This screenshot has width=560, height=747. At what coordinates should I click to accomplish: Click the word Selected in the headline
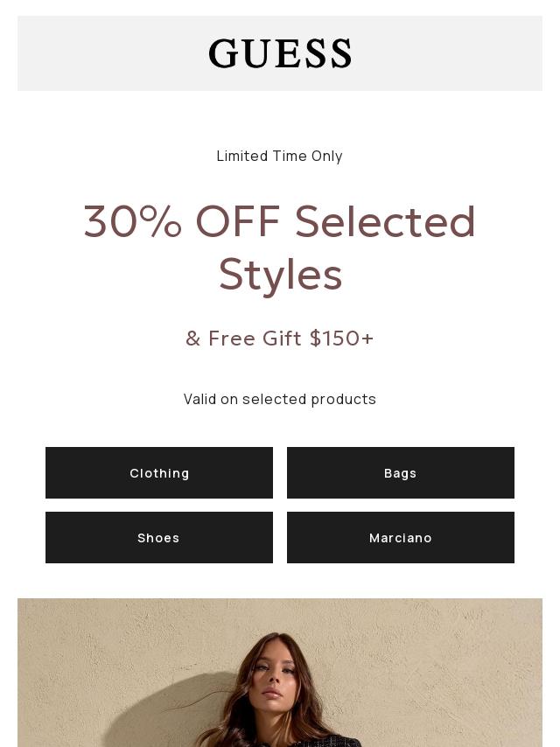pos(385,221)
